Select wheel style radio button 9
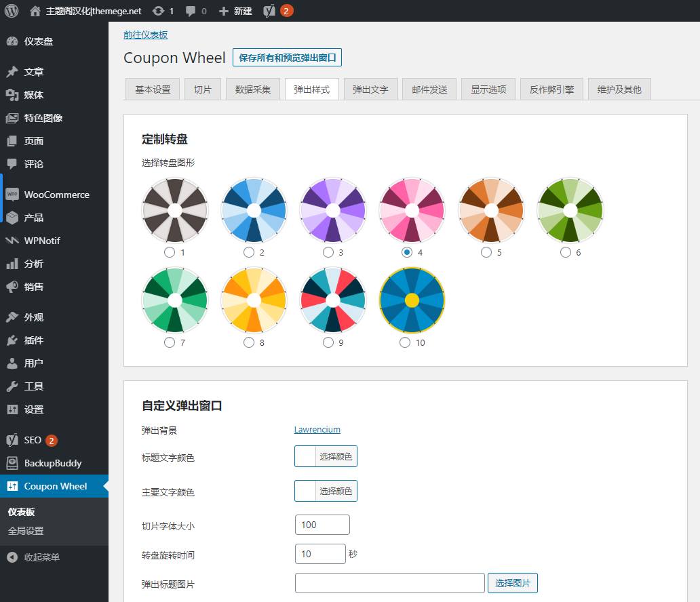Viewport: 700px width, 602px height. tap(328, 342)
